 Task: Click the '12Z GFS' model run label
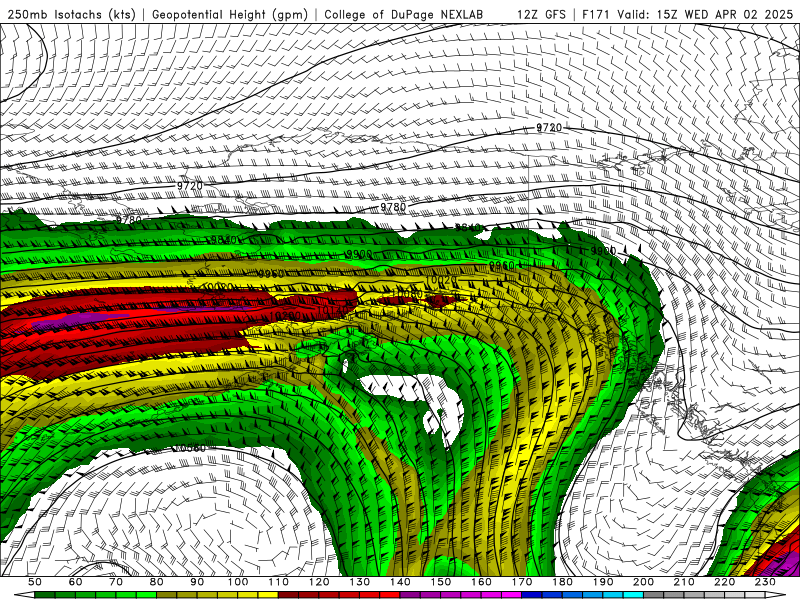click(541, 14)
